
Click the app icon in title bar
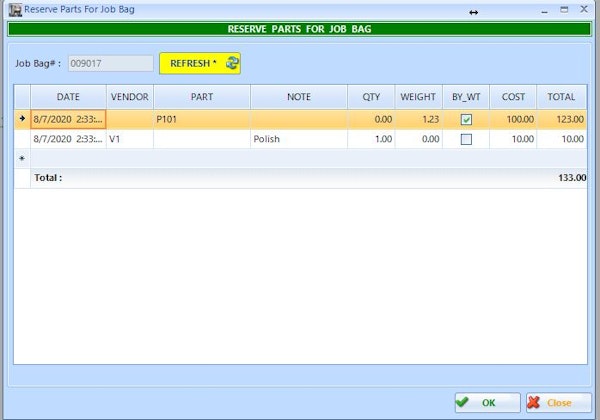tap(14, 10)
